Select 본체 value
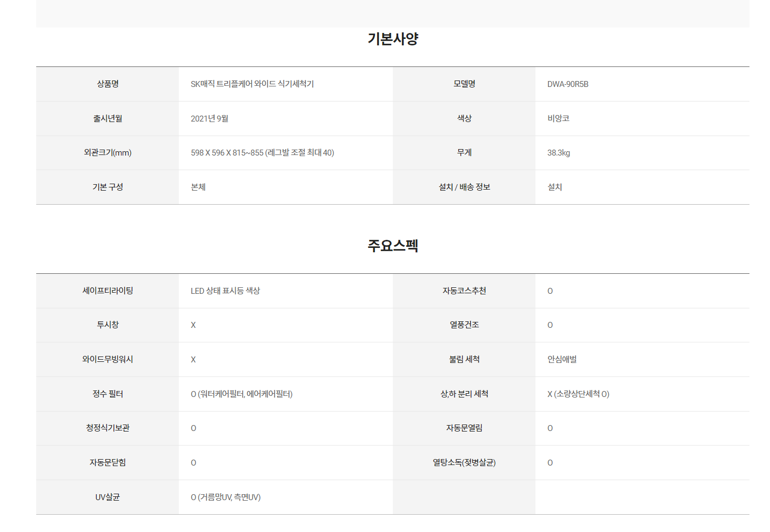 click(198, 187)
